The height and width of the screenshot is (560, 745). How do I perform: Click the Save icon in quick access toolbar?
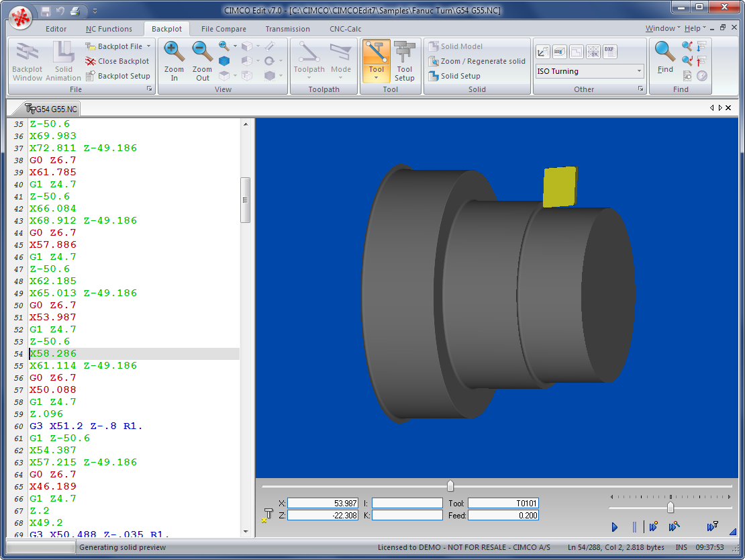click(x=46, y=11)
